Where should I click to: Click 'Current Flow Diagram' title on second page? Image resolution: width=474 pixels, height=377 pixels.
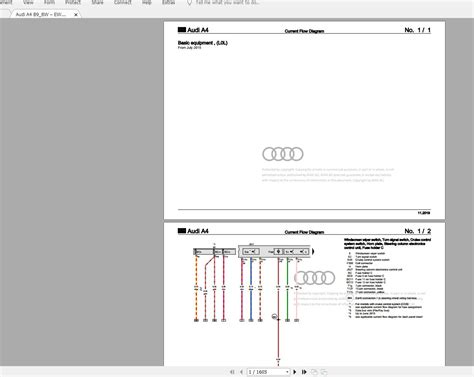pos(304,232)
